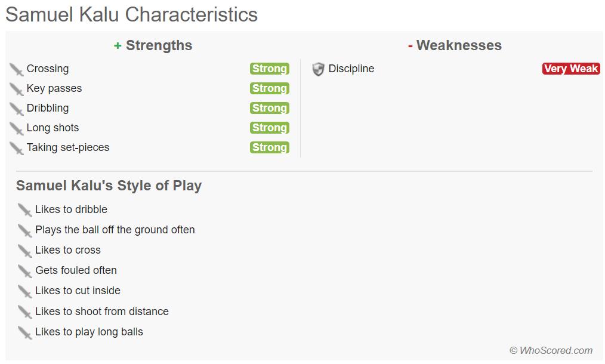The height and width of the screenshot is (364, 605).
Task: Click the WhoScored.com copyright text
Action: pos(551,350)
